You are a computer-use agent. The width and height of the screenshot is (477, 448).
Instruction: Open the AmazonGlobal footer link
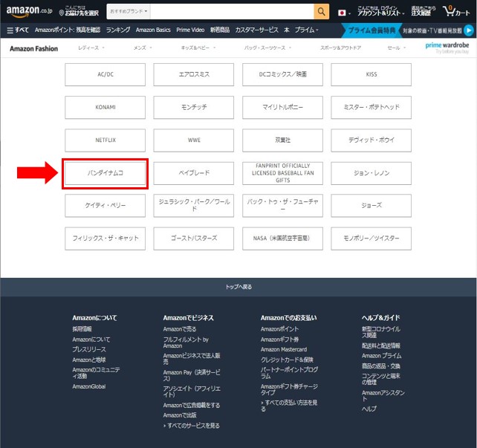pos(89,386)
